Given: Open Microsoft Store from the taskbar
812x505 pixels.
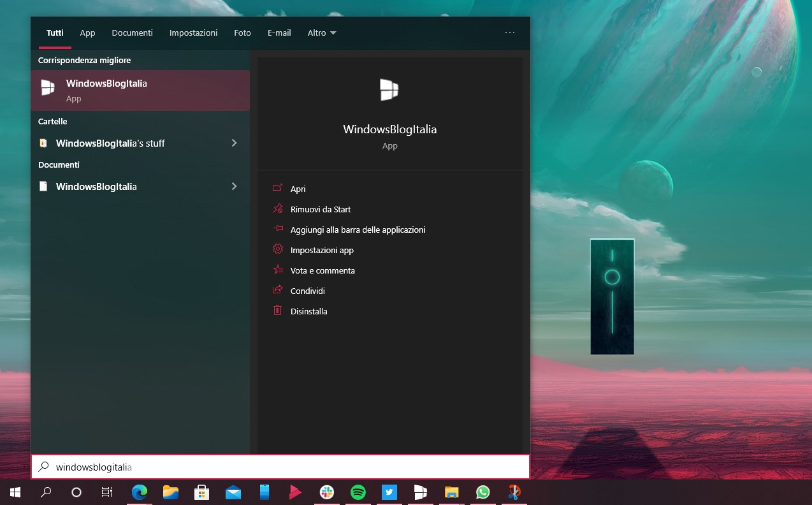Looking at the screenshot, I should [x=202, y=492].
